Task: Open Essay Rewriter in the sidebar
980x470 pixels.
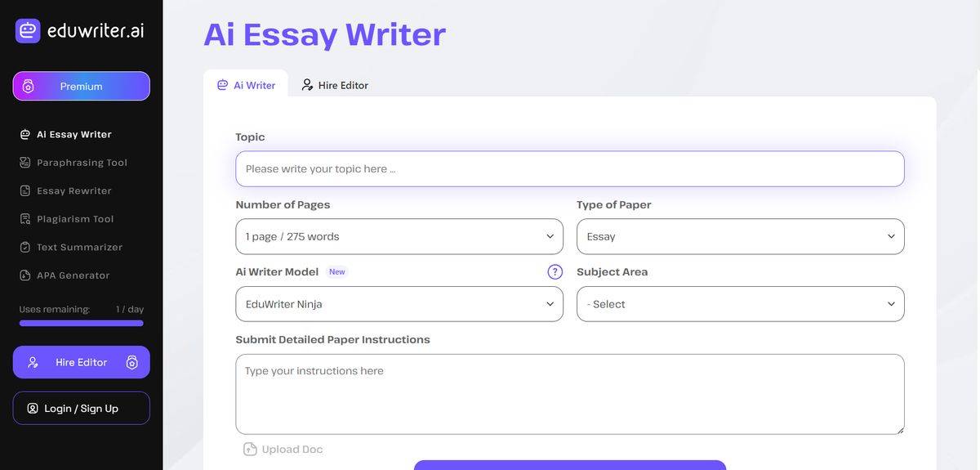Action: 66,190
